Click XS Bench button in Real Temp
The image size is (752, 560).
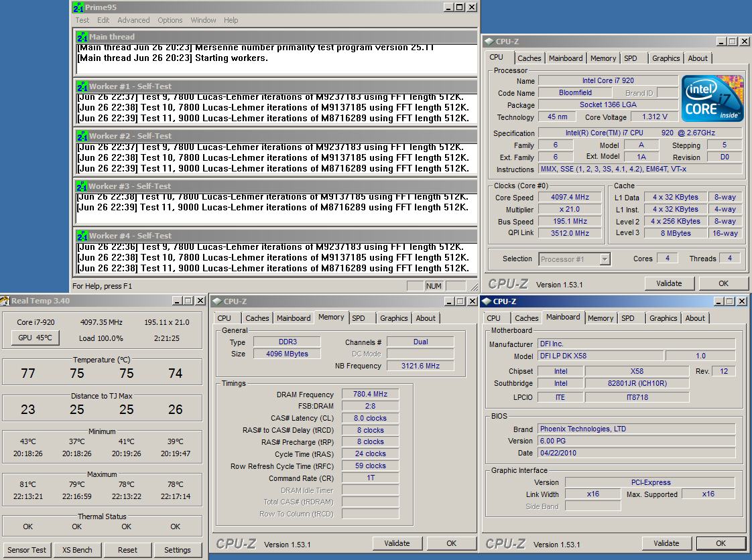tap(76, 550)
